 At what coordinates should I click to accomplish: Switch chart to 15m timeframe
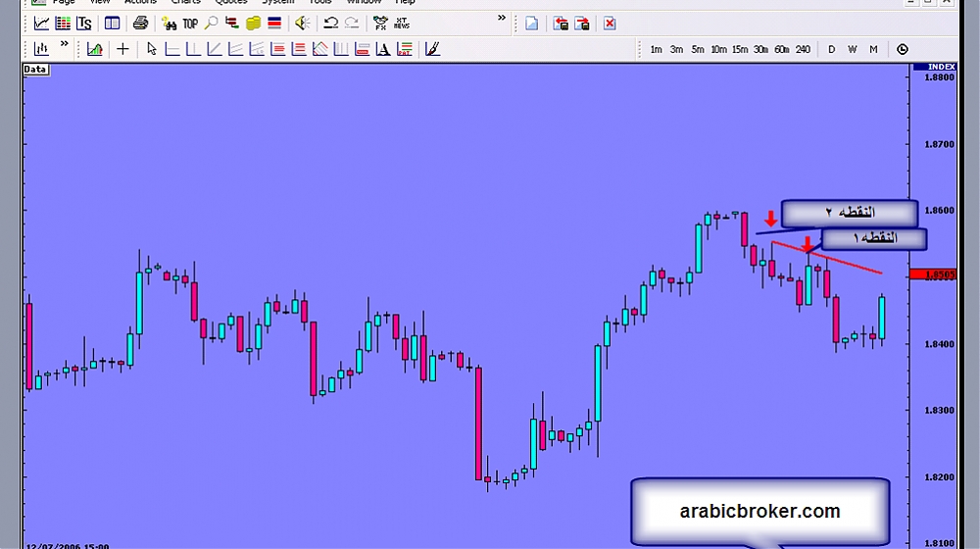pos(740,49)
